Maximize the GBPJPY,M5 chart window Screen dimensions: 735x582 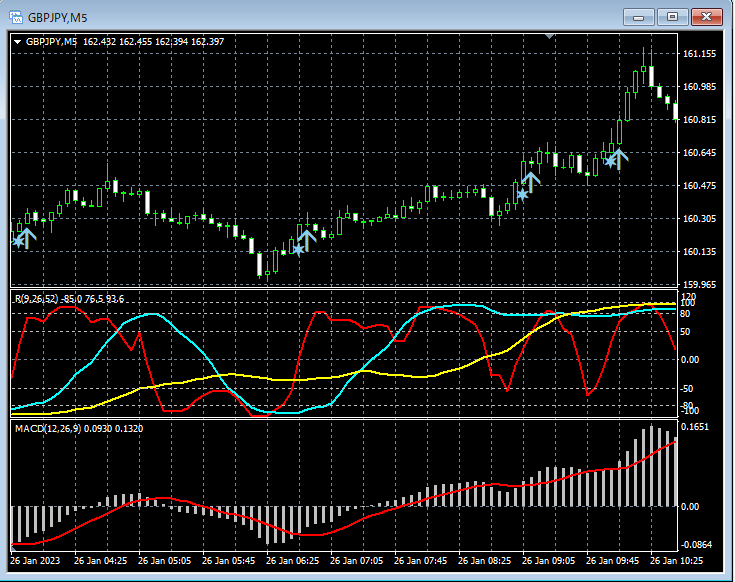click(x=672, y=16)
